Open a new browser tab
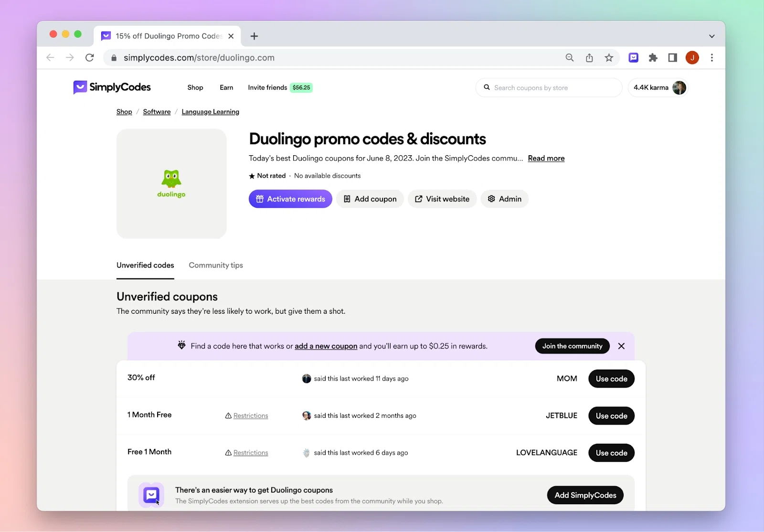This screenshot has width=764, height=532. click(x=254, y=36)
